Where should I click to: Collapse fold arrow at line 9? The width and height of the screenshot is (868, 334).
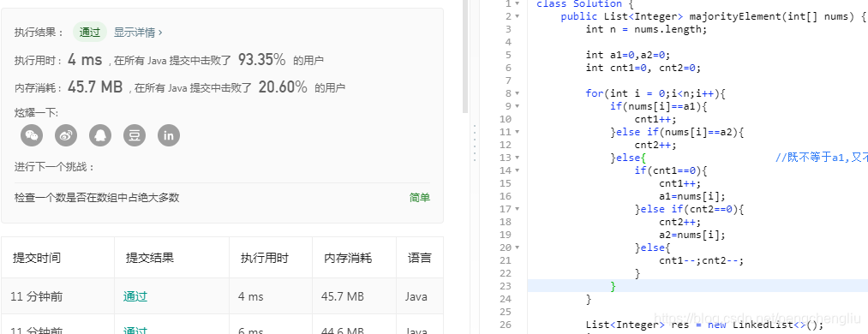(517, 106)
